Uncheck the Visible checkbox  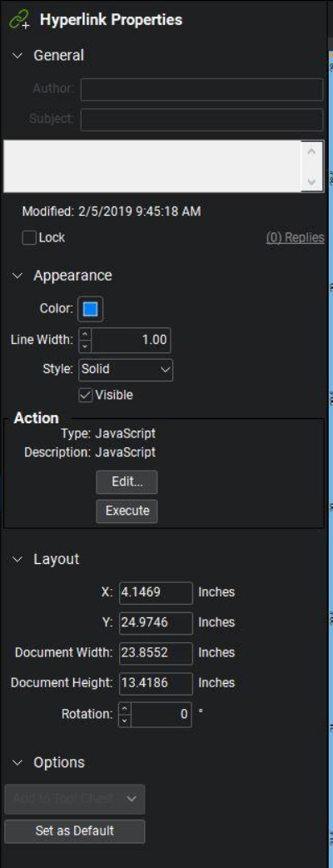point(87,395)
